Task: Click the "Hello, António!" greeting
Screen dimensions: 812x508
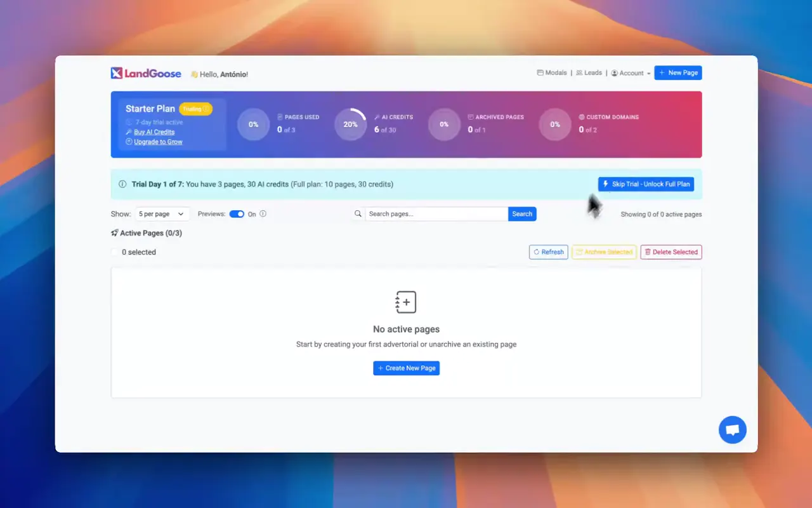Action: tap(224, 74)
